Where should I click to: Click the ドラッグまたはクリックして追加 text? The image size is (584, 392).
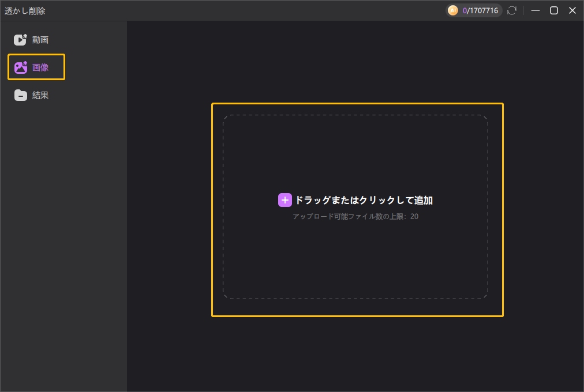tap(364, 200)
